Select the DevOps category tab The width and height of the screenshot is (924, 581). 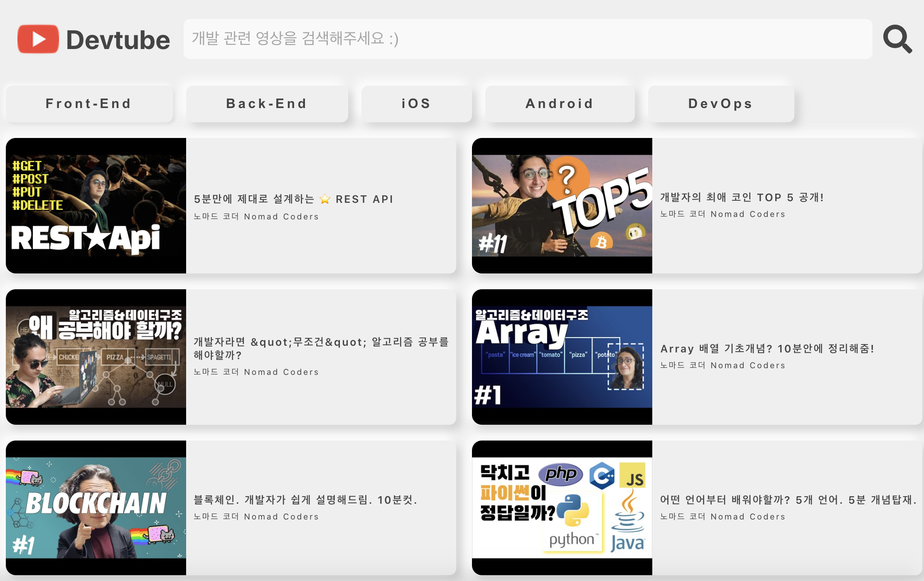721,103
